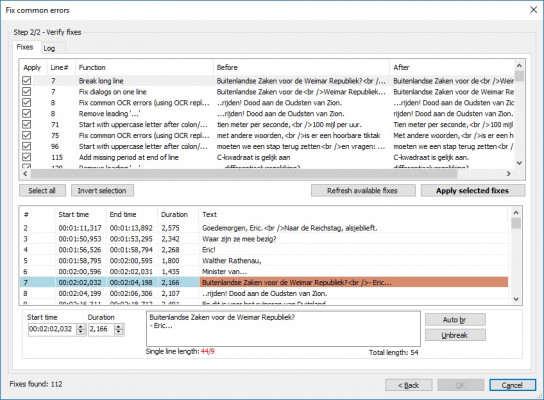Toggle checkbox for Remove leading '...' fix
544x400 pixels.
(26, 113)
